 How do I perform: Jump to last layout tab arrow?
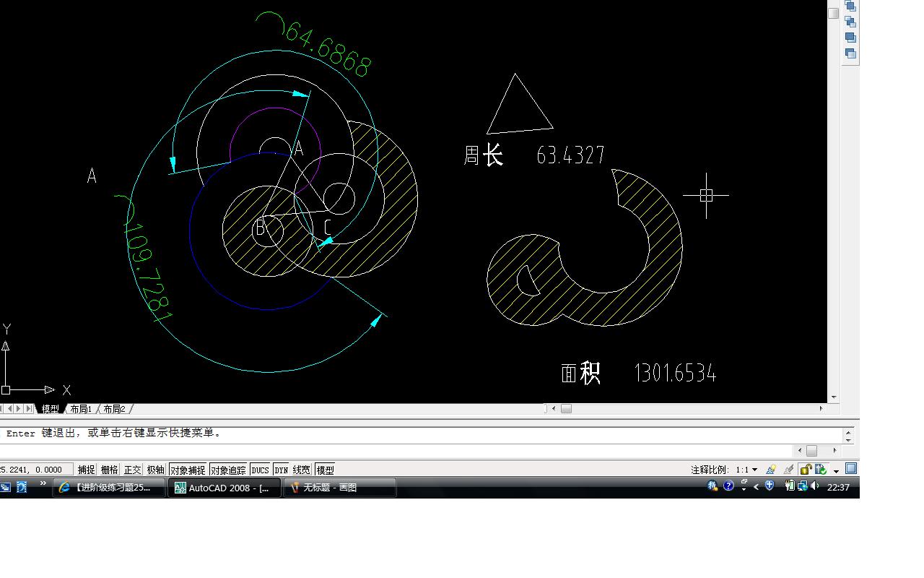(x=29, y=409)
